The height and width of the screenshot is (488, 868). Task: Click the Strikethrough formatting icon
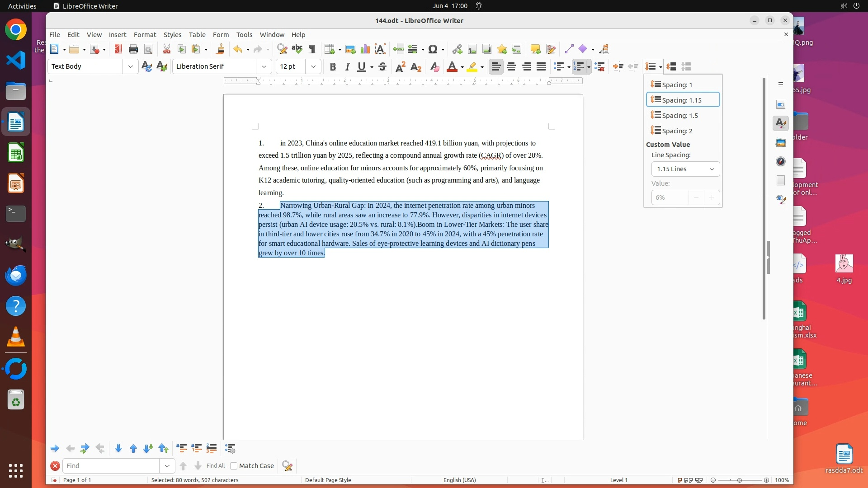coord(382,67)
